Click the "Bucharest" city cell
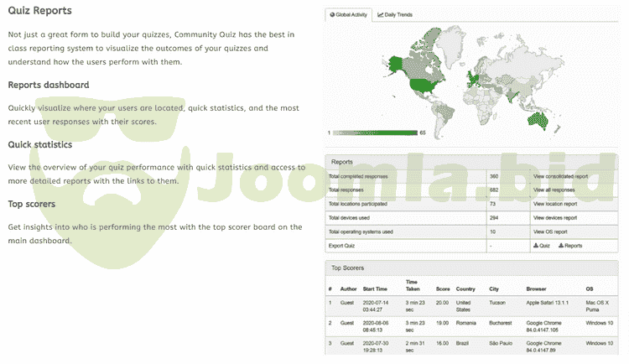Screen dimensions: 629x364 point(500,323)
